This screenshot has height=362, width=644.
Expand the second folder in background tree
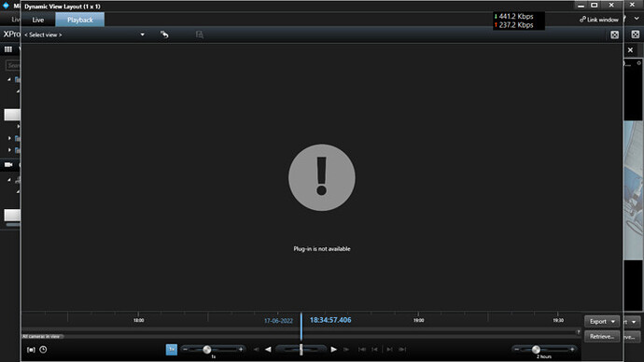click(9, 138)
